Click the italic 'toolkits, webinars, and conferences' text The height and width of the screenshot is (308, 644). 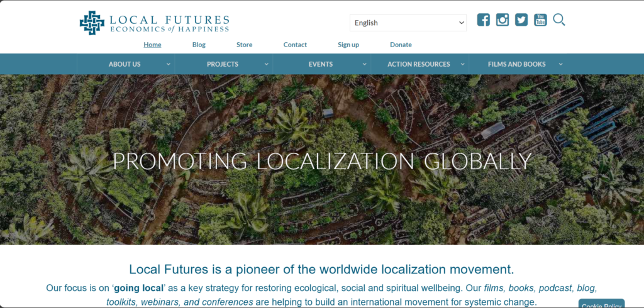coord(179,302)
